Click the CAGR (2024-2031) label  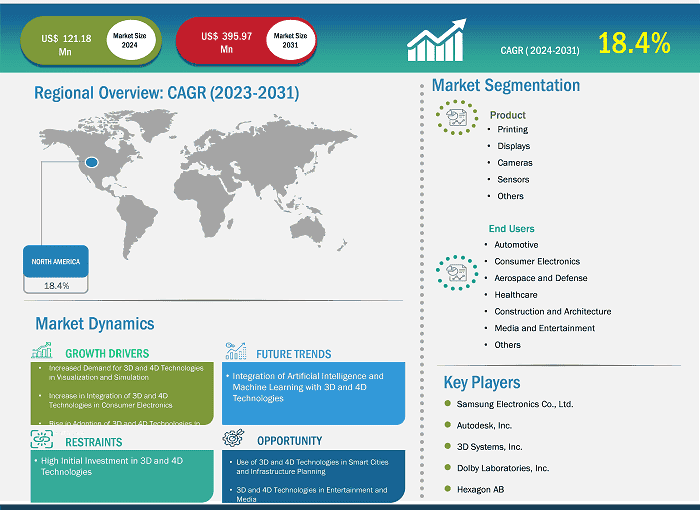click(x=540, y=50)
